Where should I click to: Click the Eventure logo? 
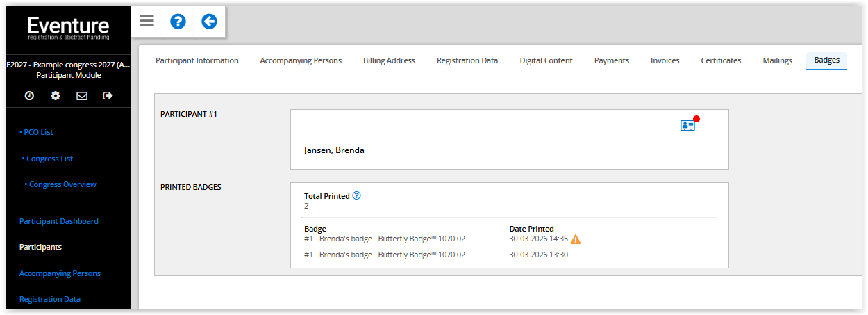(x=68, y=28)
